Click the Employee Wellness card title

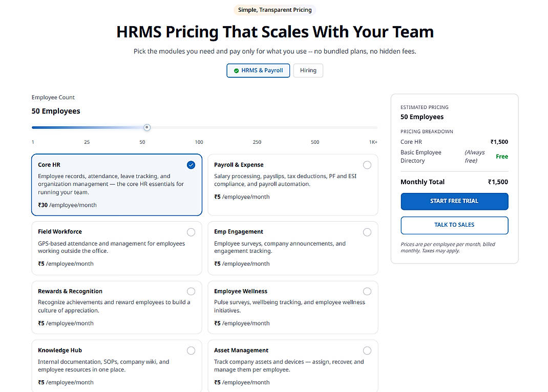click(240, 291)
